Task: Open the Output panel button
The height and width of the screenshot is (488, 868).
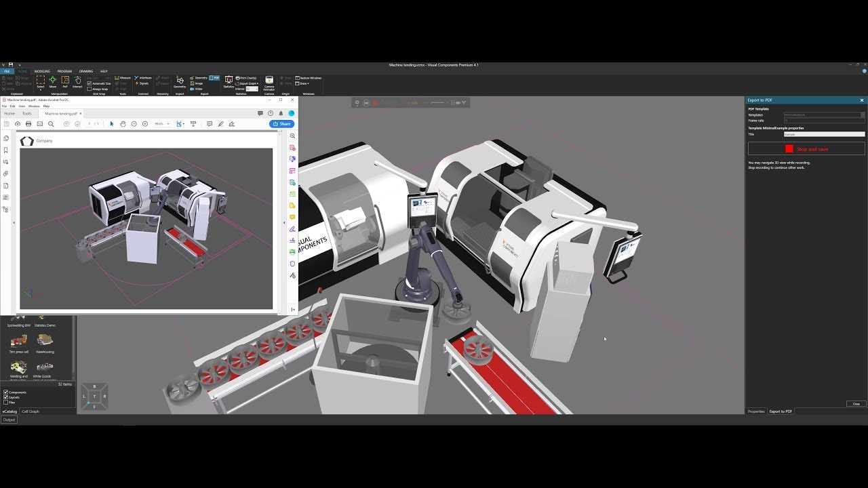Action: [9, 420]
